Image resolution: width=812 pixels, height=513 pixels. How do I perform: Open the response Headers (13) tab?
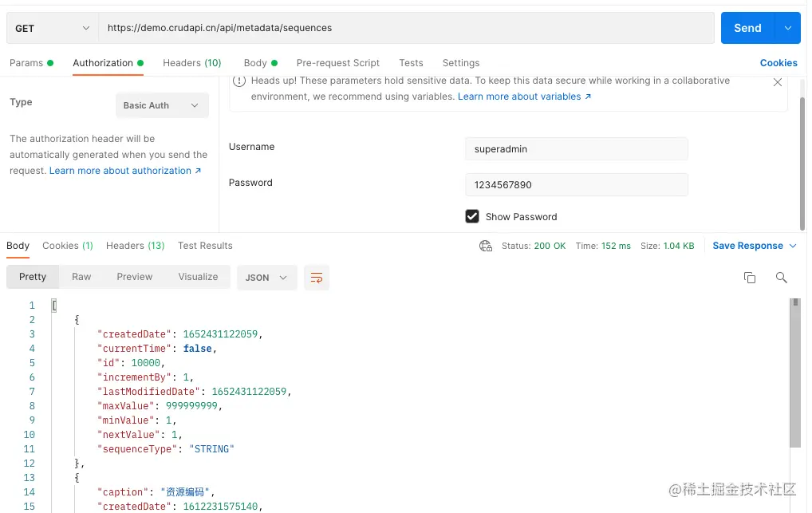135,246
